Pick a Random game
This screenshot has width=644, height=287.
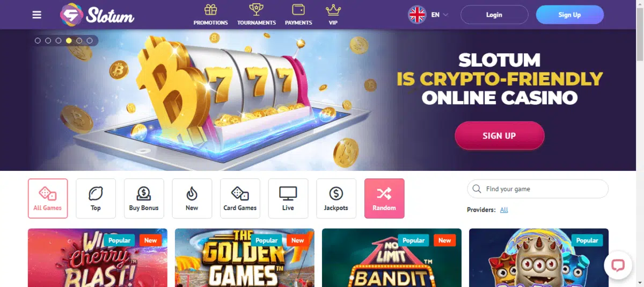click(384, 198)
